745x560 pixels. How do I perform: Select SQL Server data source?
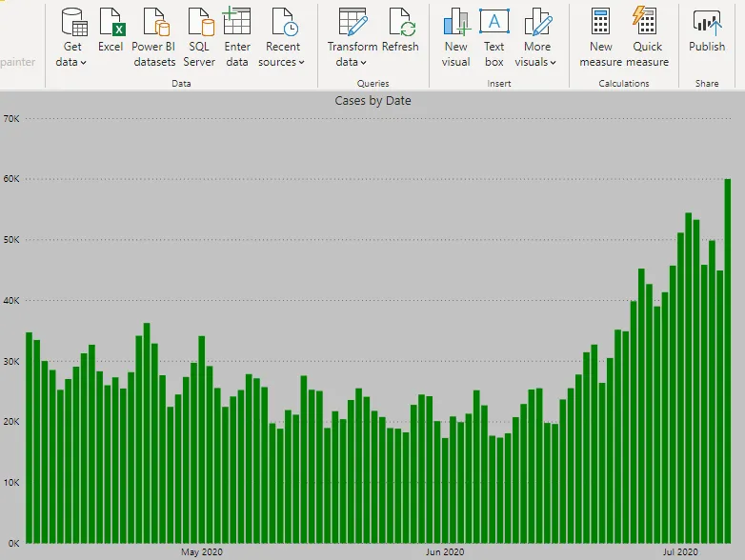point(199,23)
